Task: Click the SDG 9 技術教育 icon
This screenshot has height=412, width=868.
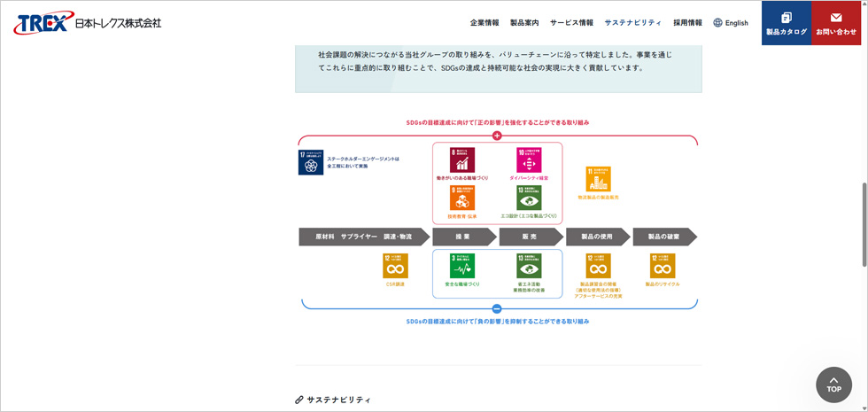Action: 462,197
